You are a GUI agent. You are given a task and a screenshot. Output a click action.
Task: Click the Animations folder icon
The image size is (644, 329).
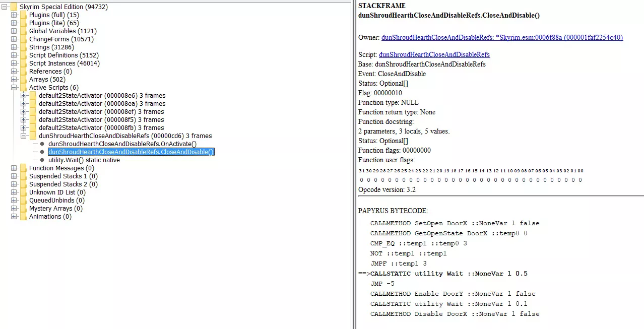[x=23, y=217]
